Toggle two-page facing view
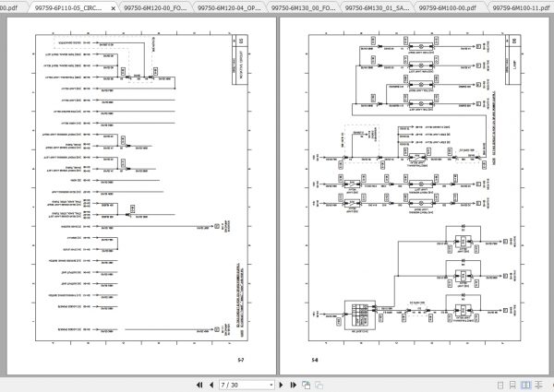 point(525,386)
